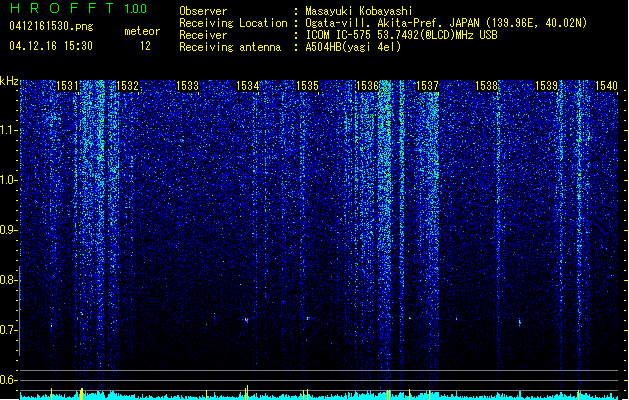Click the 1532 time marker

click(x=127, y=86)
